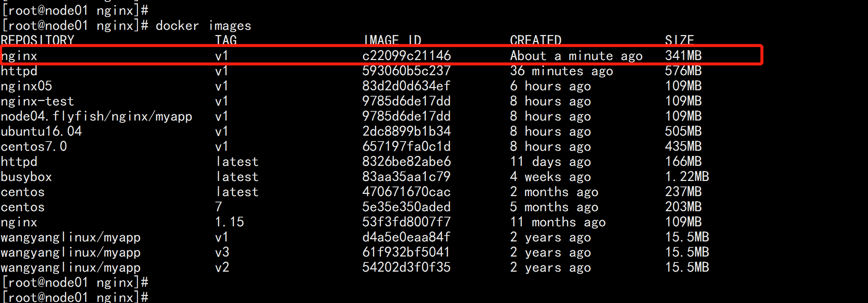Click the tag 1.15 of nginx
The width and height of the screenshot is (868, 303).
230,222
